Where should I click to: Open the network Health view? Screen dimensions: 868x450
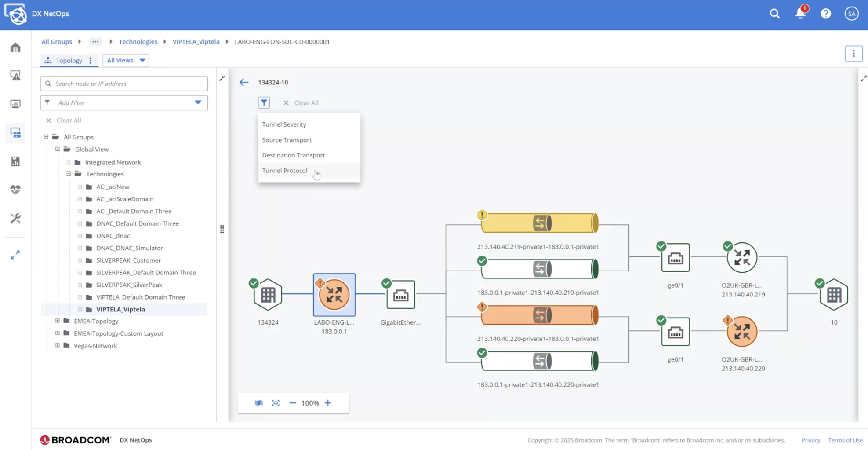pyautogui.click(x=15, y=189)
